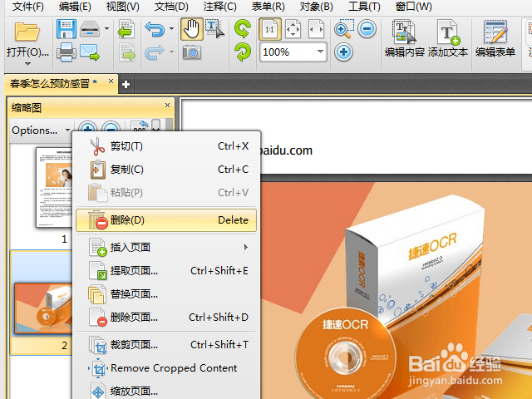Choose 裁剪页面... from context menu
This screenshot has width=532, height=399.
click(x=166, y=345)
